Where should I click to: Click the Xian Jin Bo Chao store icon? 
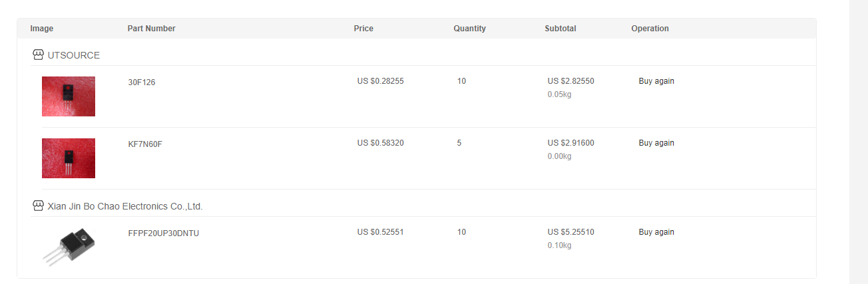click(38, 206)
